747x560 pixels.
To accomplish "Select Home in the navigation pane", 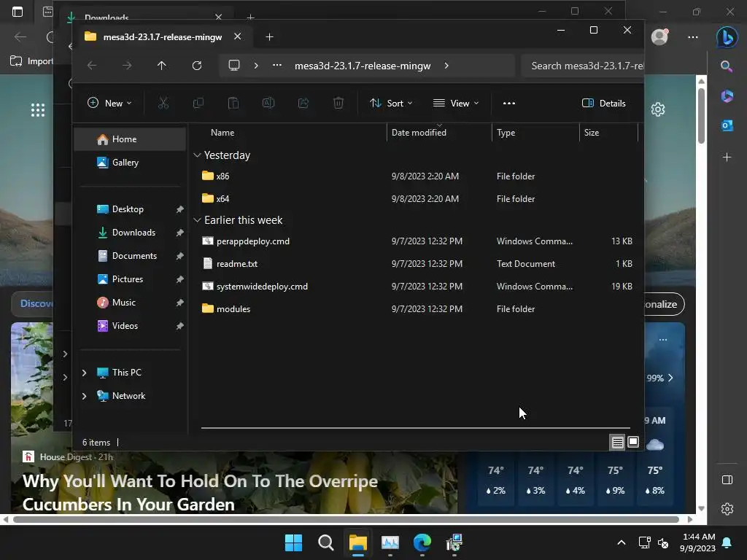I will [130, 139].
